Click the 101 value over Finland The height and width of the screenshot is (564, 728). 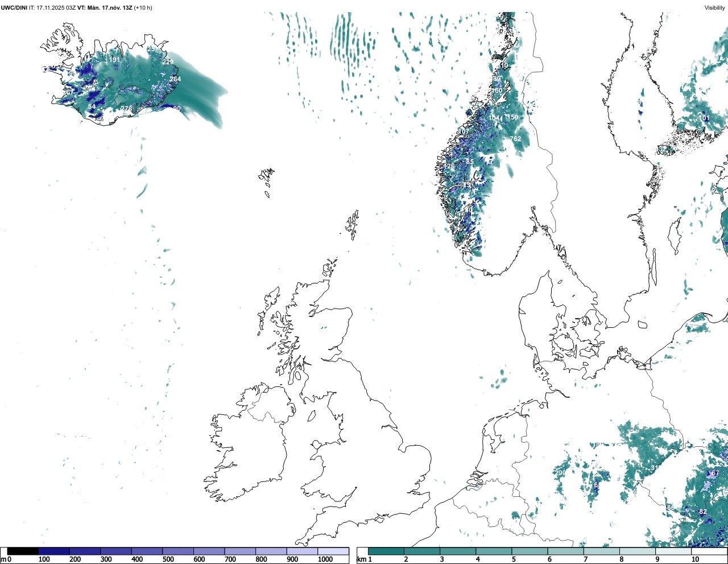click(705, 118)
